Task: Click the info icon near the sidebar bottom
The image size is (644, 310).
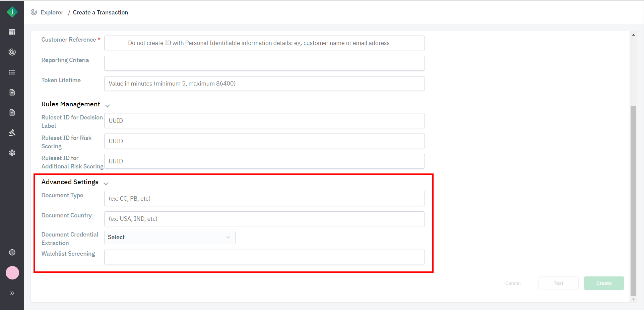Action: point(12,252)
